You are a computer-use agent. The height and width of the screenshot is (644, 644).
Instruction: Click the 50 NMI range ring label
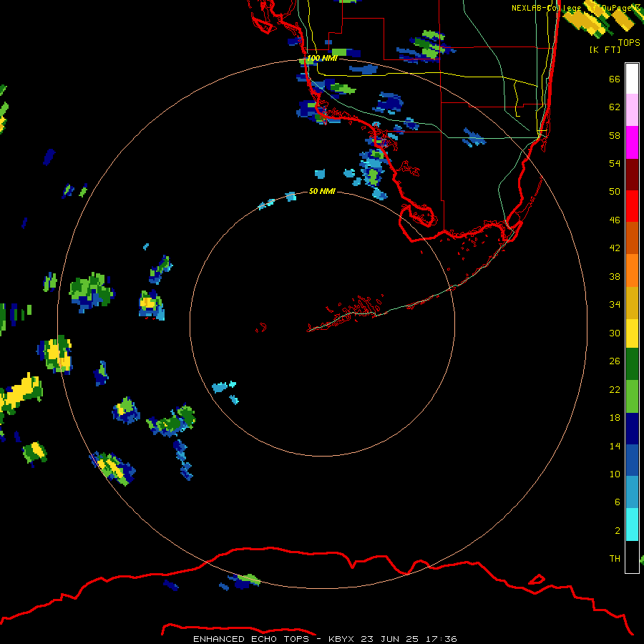click(322, 191)
